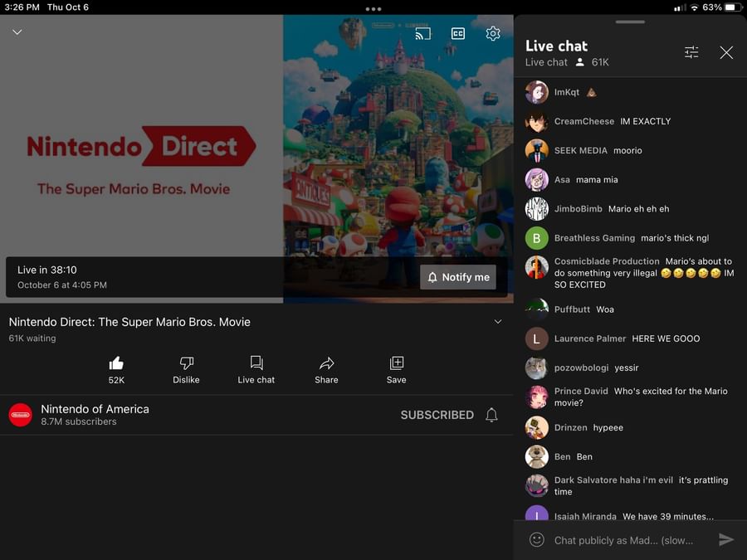Tap the Cast to device icon

pos(422,33)
